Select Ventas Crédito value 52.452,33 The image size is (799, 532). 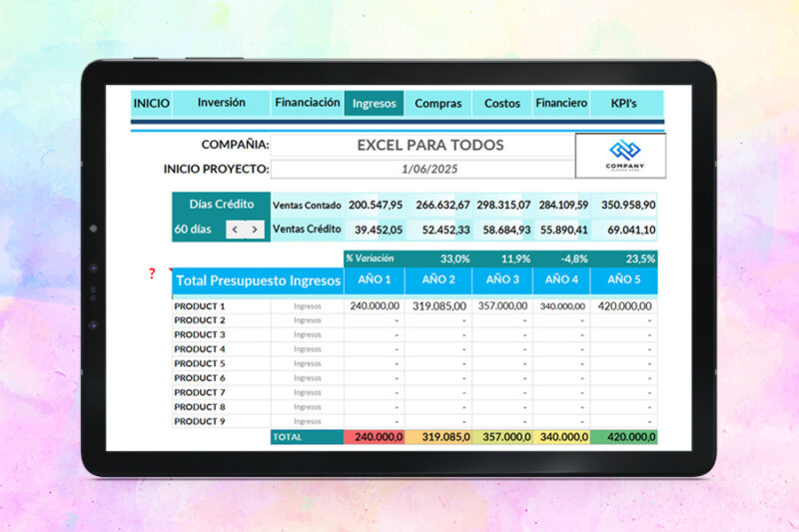(x=438, y=230)
